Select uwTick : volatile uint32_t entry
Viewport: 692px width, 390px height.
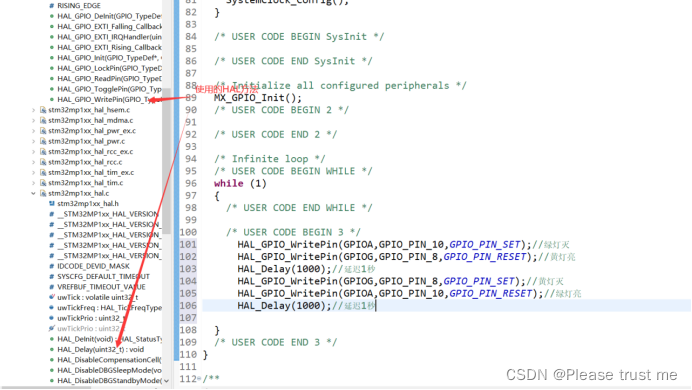98,297
